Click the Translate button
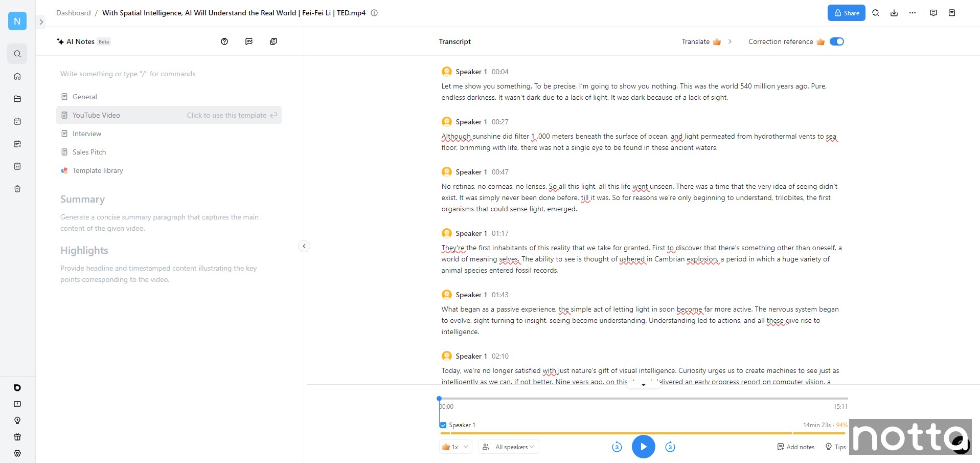This screenshot has height=463, width=980. (701, 41)
